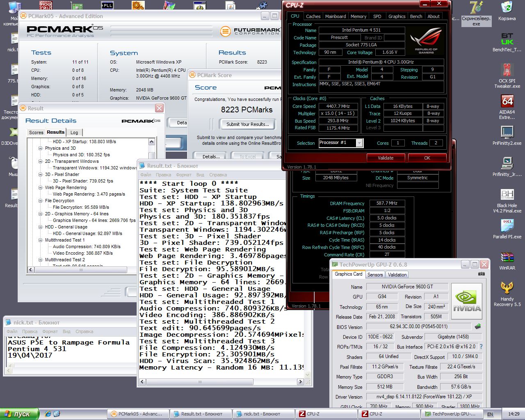Collapse 3D - Pixel Shader tree node
Viewport: 525px width, 420px height.
pos(41,174)
